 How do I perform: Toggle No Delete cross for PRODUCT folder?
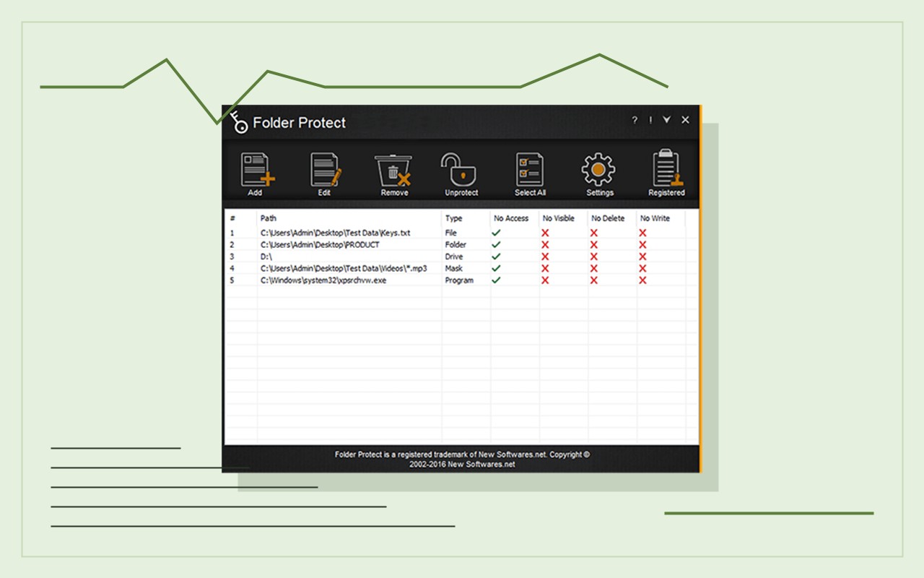[594, 245]
